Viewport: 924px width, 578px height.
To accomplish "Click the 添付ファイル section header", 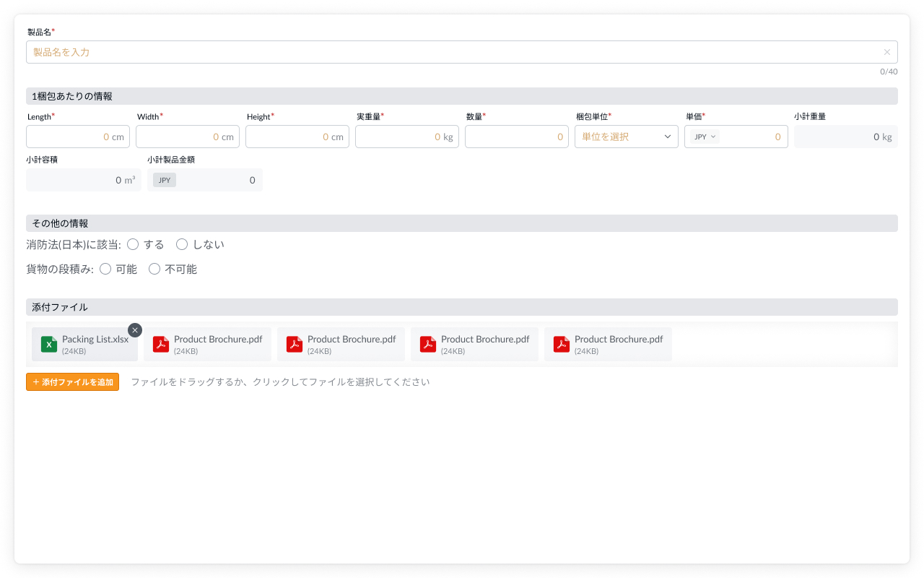I will click(462, 307).
